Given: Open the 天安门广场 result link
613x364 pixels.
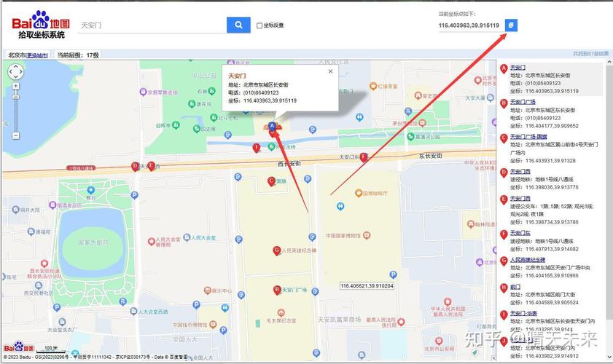Looking at the screenshot, I should [523, 102].
